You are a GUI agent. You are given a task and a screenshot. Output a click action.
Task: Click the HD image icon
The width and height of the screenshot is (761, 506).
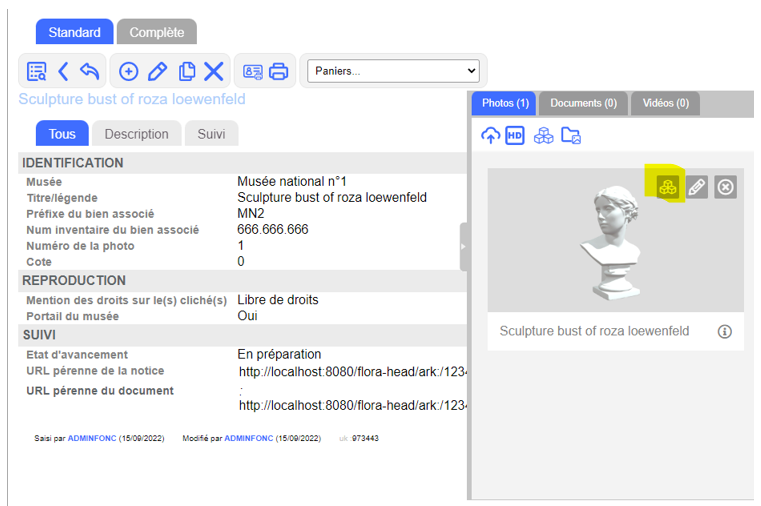[x=515, y=136]
